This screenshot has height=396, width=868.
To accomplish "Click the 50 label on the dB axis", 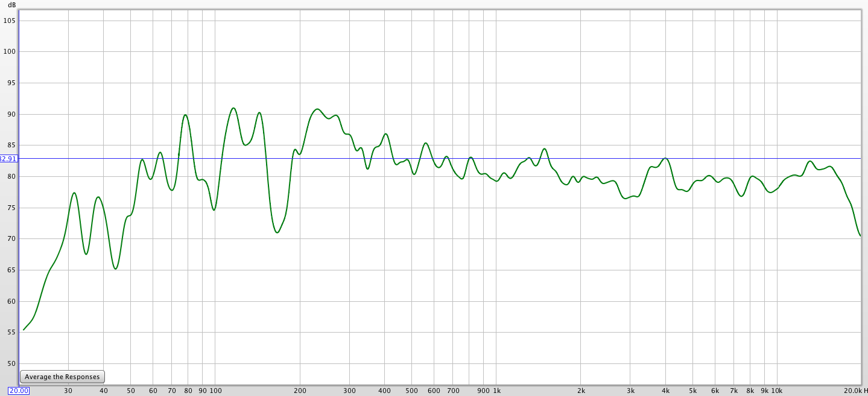I will tap(11, 364).
